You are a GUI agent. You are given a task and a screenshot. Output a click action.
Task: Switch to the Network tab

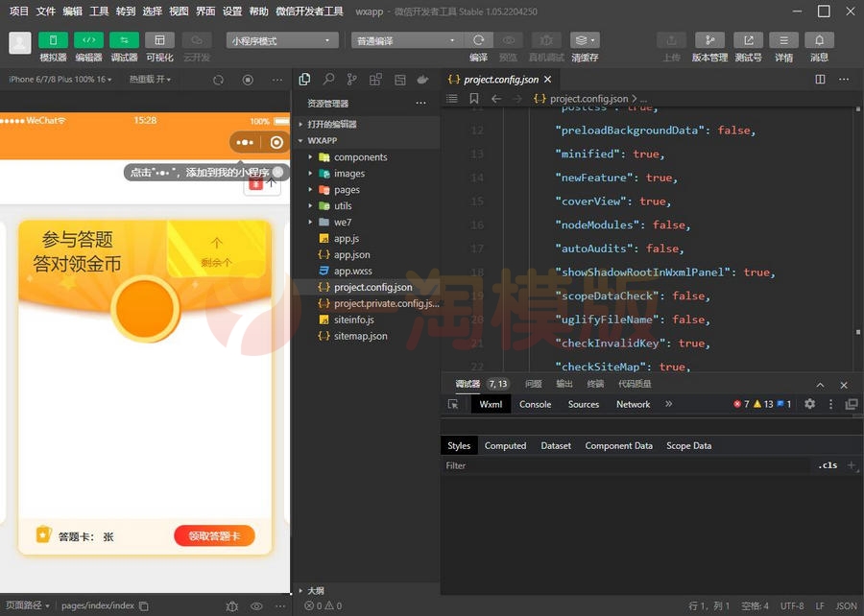click(x=634, y=404)
